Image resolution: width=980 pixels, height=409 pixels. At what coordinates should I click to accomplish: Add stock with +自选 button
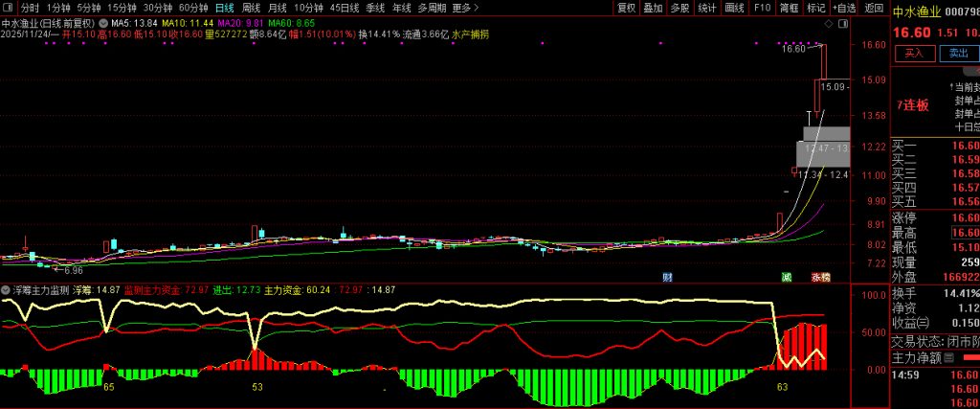pyautogui.click(x=844, y=8)
